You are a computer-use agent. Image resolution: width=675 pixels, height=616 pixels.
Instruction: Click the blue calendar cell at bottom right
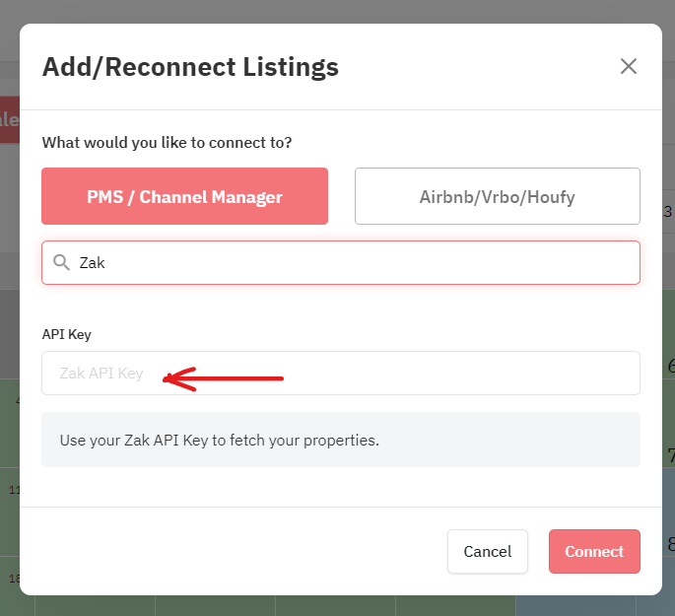click(575, 606)
